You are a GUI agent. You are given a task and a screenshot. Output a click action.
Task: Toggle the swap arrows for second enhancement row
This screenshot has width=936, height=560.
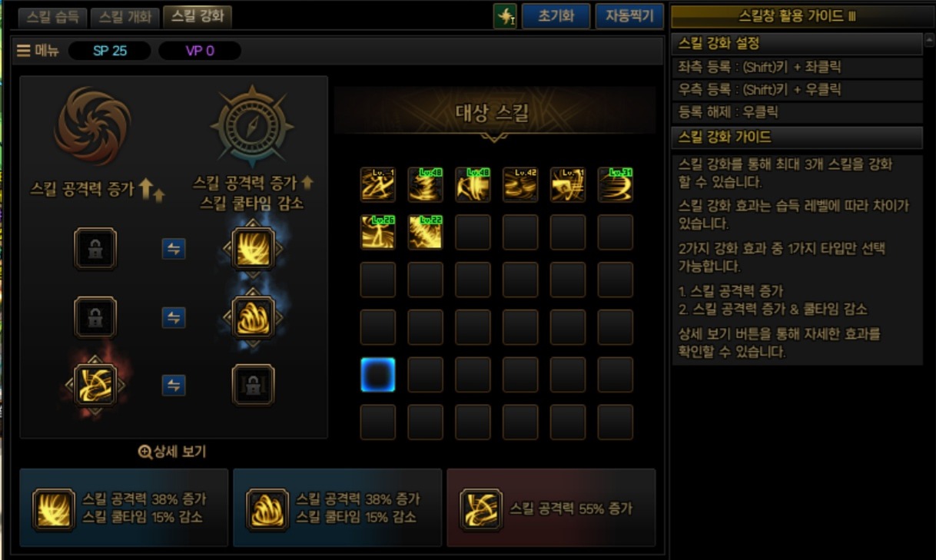[x=174, y=317]
